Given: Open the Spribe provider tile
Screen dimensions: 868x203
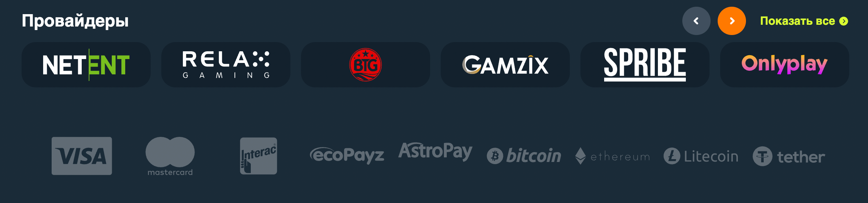Looking at the screenshot, I should click(x=645, y=65).
